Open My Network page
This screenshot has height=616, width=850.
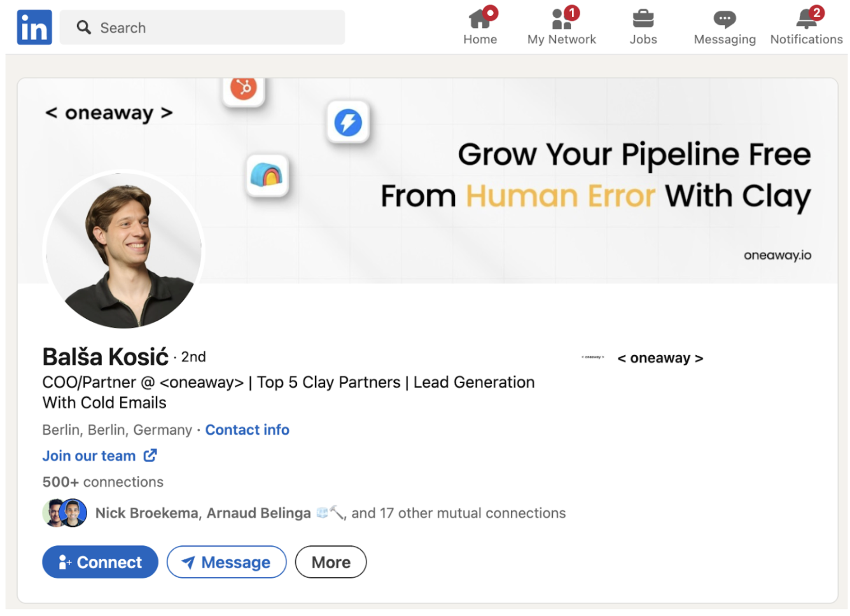(x=562, y=26)
